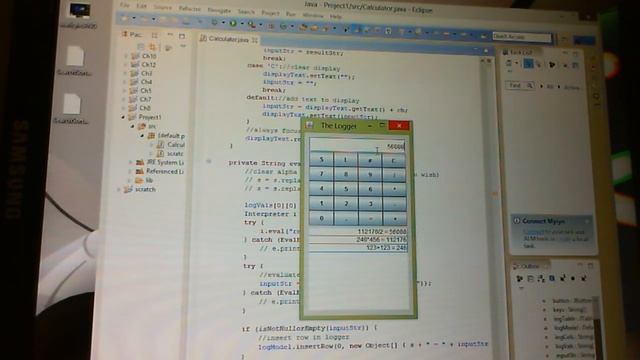Click calculator button 7 in The Logger
Image resolution: width=640 pixels, height=360 pixels.
(x=321, y=174)
